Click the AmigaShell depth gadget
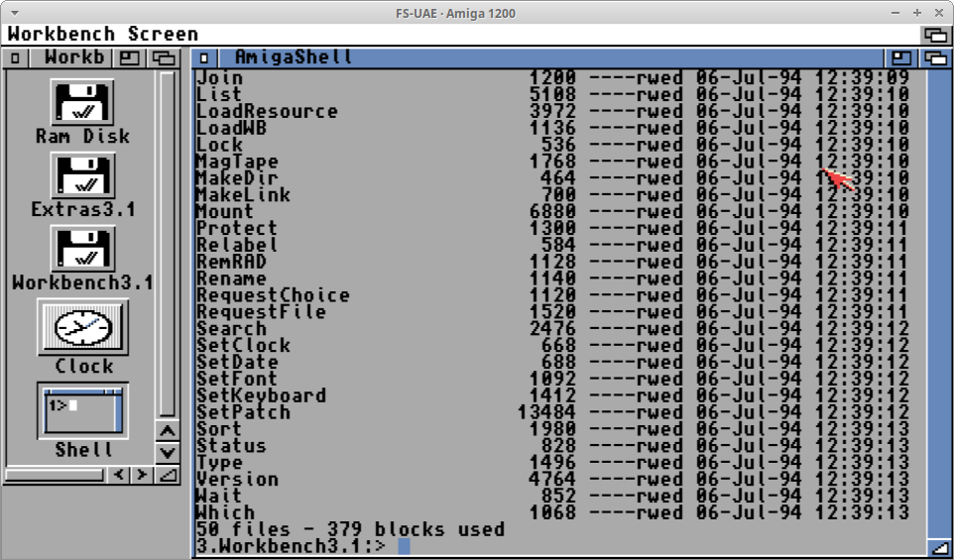This screenshot has width=954, height=560. (936, 58)
